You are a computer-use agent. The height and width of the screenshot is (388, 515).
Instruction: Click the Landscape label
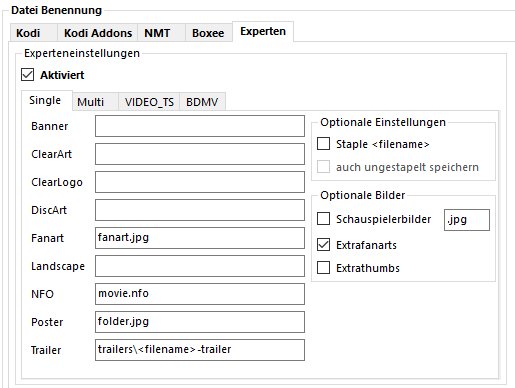(x=58, y=266)
